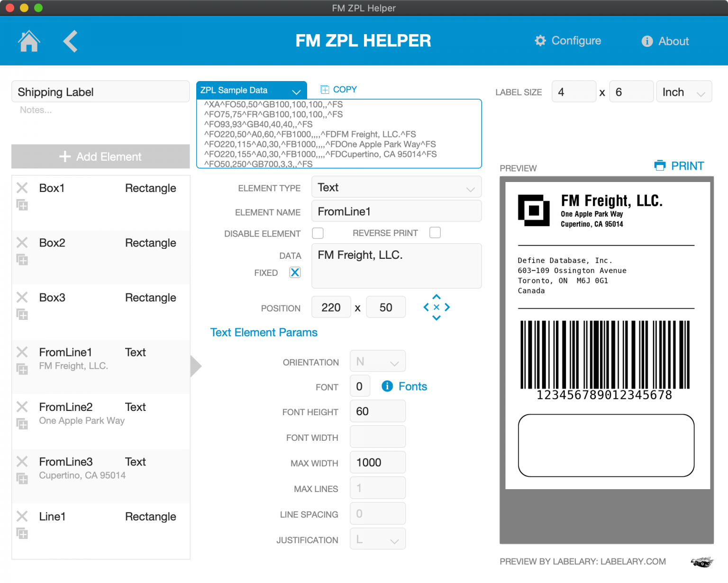This screenshot has height=583, width=728.
Task: Enable Reverse Print for FromLine1
Action: pos(435,233)
